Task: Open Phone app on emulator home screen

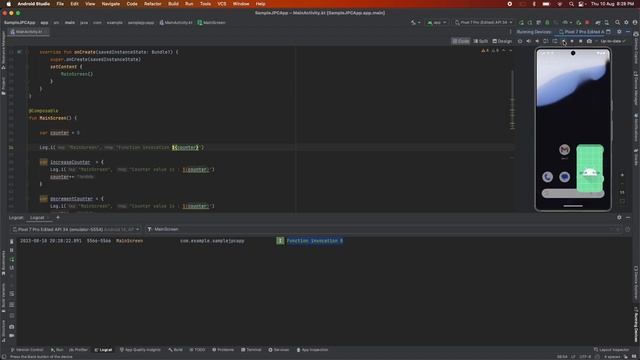Action: point(548,177)
